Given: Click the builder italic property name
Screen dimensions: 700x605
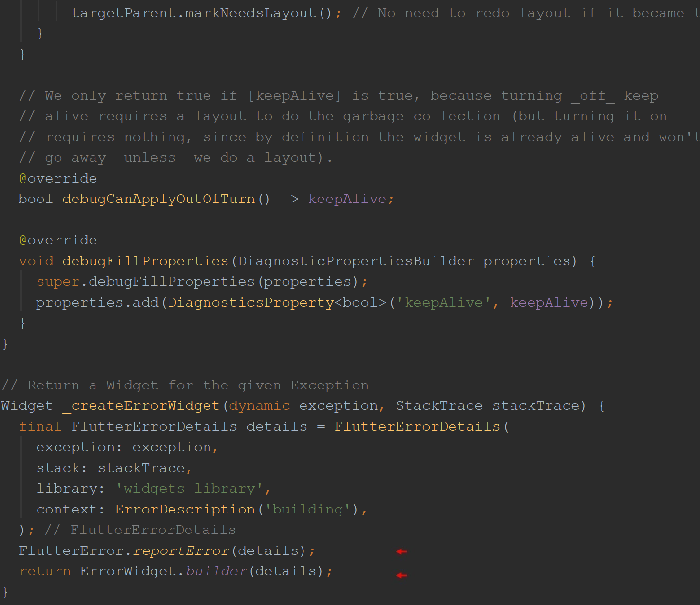Looking at the screenshot, I should [x=216, y=571].
